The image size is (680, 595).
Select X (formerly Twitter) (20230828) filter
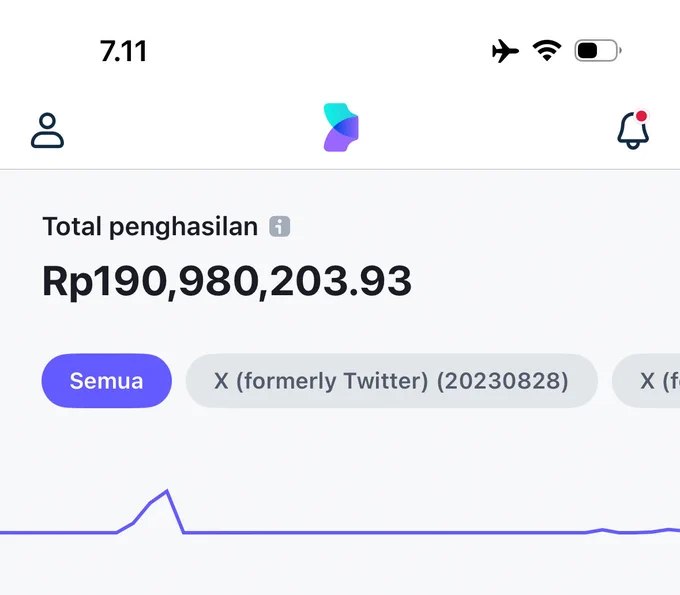(x=392, y=381)
